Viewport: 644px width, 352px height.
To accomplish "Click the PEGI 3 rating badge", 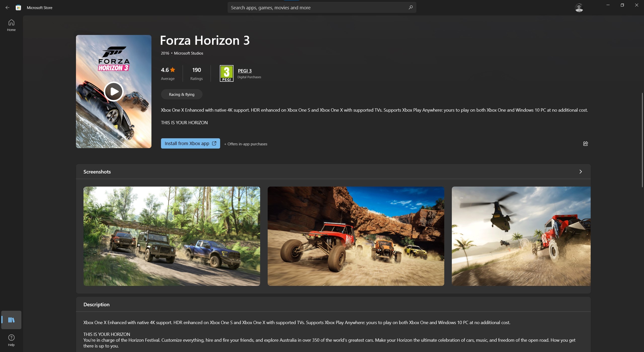I will pyautogui.click(x=227, y=73).
